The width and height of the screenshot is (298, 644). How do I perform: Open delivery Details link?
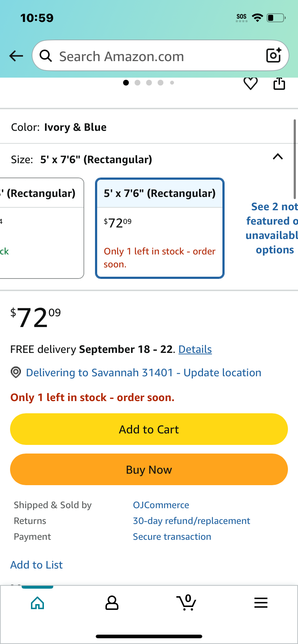(195, 349)
